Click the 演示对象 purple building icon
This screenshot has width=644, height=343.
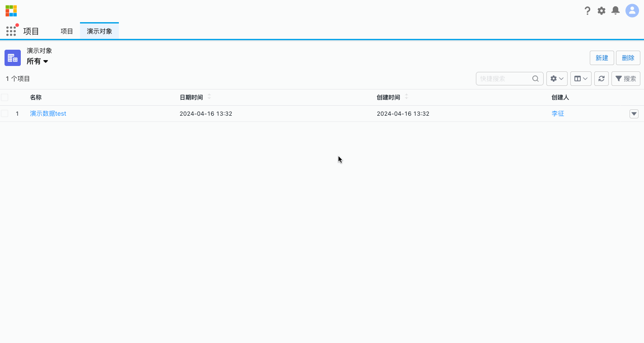coord(12,57)
